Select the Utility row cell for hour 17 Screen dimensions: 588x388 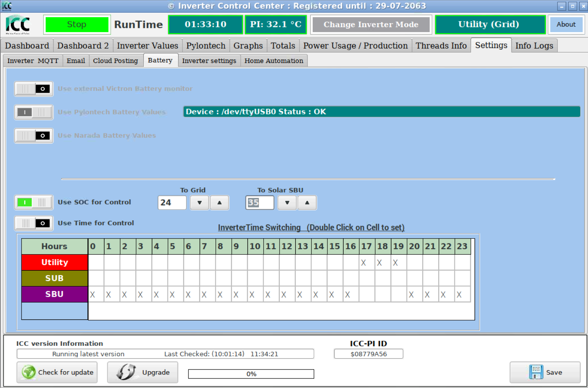point(366,263)
